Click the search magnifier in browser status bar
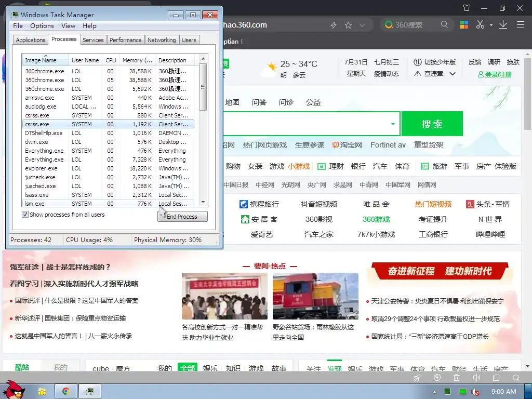The width and height of the screenshot is (532, 399). tap(516, 378)
